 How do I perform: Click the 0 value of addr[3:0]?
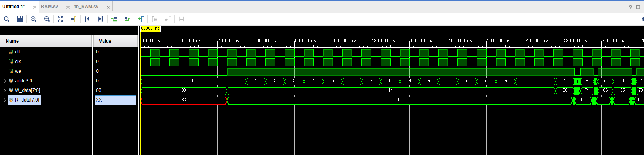pyautogui.click(x=97, y=81)
